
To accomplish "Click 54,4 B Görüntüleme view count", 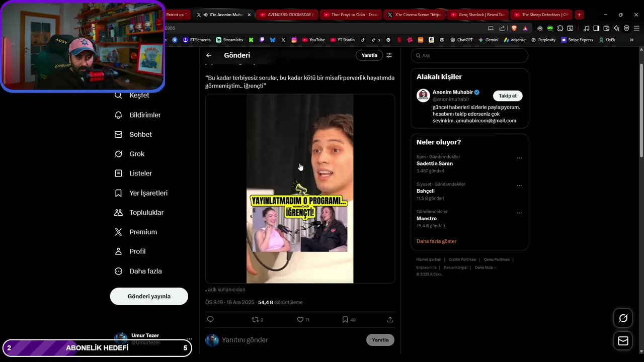I will (280, 302).
